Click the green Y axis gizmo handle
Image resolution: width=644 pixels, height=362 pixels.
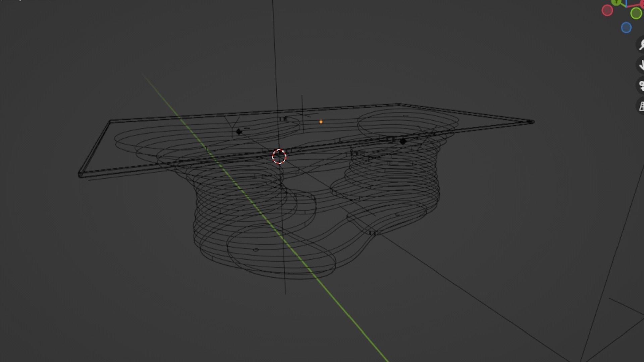(x=616, y=2)
